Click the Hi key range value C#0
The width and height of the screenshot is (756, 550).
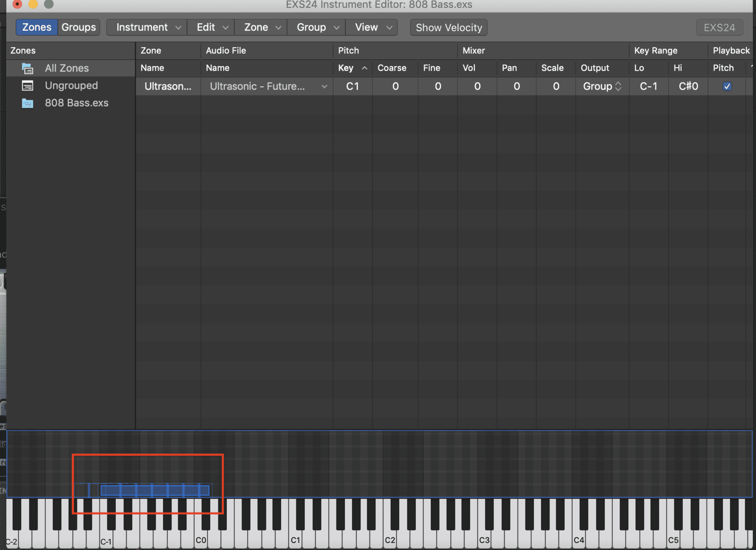pos(688,86)
